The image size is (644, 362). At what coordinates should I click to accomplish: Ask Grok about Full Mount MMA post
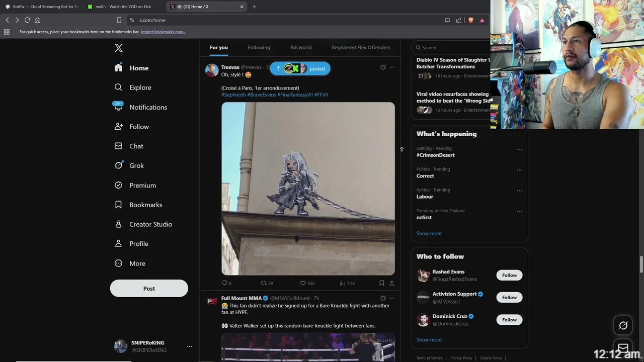coord(383,298)
